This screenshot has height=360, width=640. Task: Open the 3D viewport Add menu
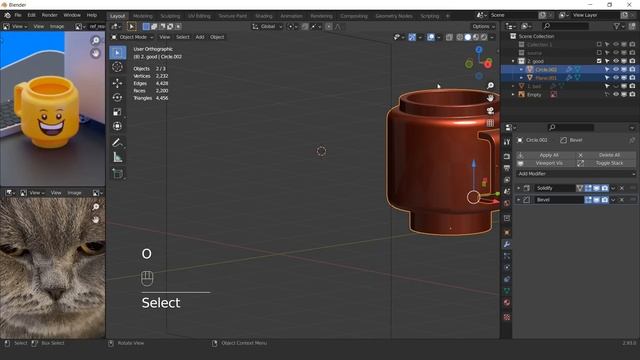[200, 37]
